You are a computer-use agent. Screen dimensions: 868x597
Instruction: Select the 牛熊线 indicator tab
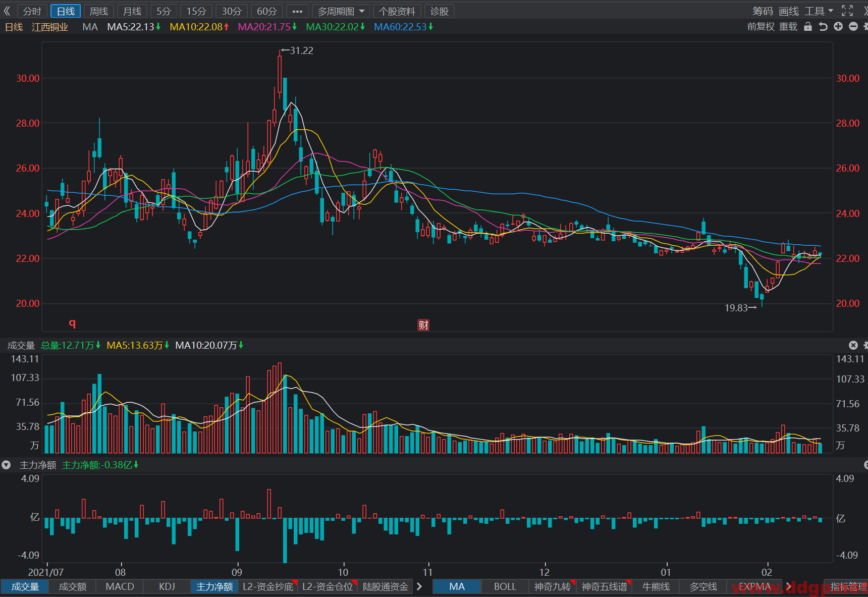(x=656, y=586)
